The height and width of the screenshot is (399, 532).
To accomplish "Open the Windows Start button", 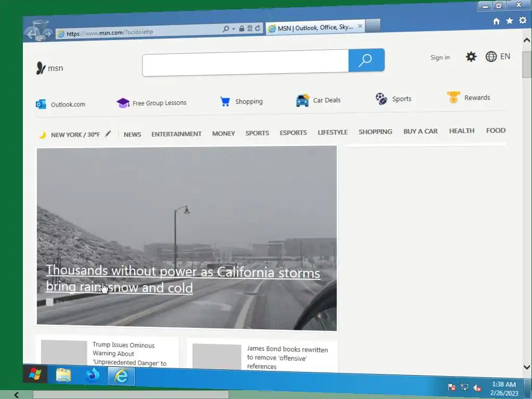I will 35,374.
